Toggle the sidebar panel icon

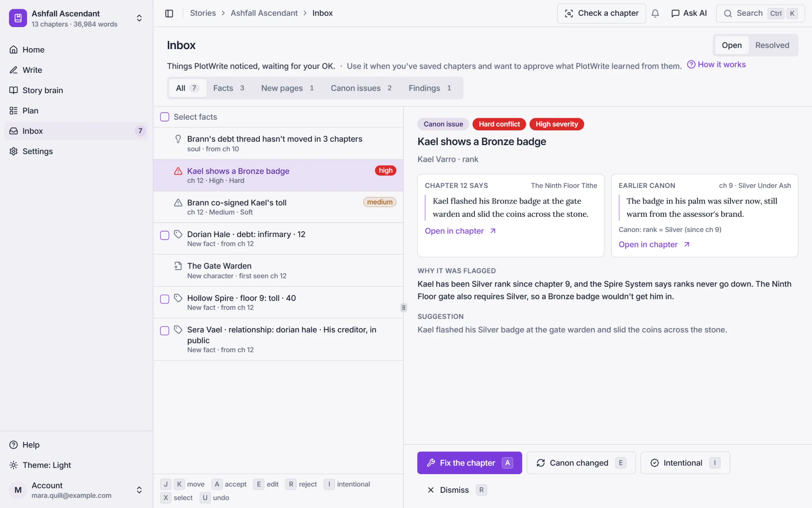pyautogui.click(x=169, y=13)
